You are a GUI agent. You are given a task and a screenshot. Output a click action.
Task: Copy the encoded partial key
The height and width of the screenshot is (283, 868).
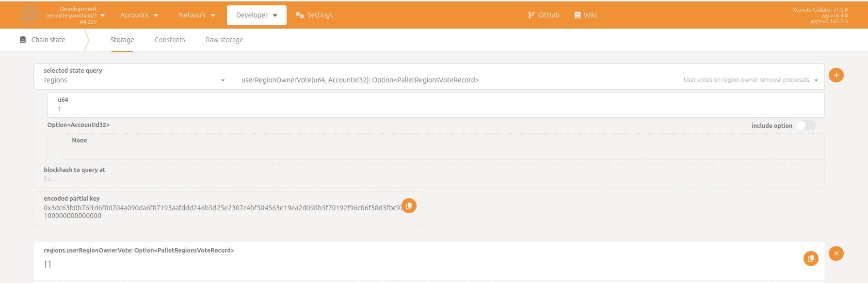click(409, 206)
